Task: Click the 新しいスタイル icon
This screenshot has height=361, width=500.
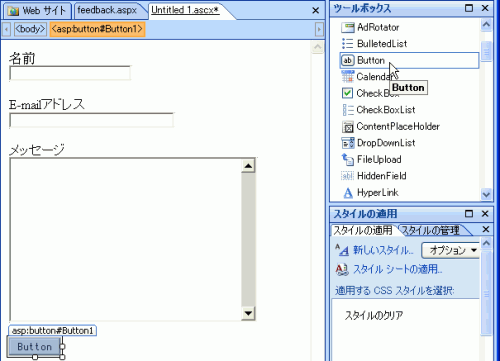Action: (x=342, y=250)
